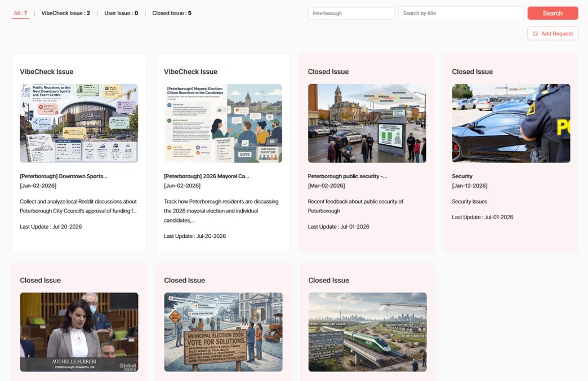Click the 'Collect and analyze local Reddit discussions' description
588x381 pixels.
tap(78, 206)
